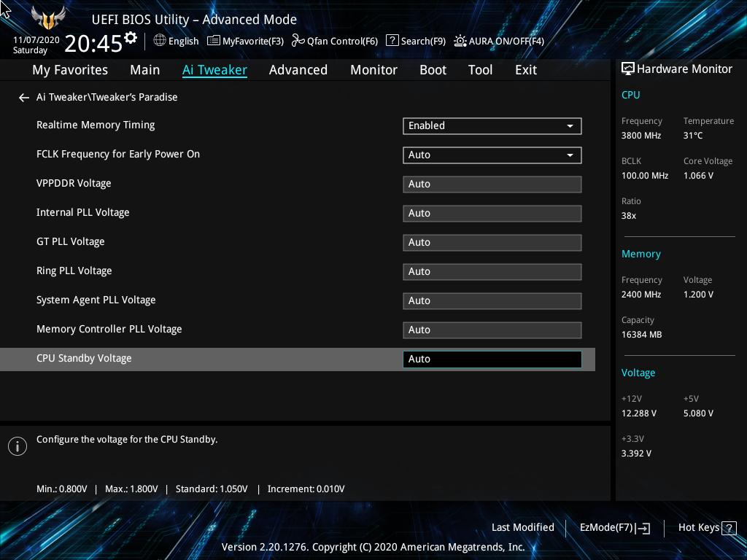This screenshot has height=560, width=747.
Task: Select the System Agent PLL Voltage label
Action: [x=96, y=300]
